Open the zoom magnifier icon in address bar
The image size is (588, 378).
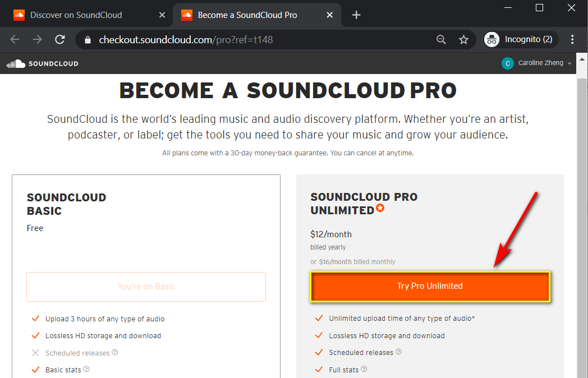(441, 39)
